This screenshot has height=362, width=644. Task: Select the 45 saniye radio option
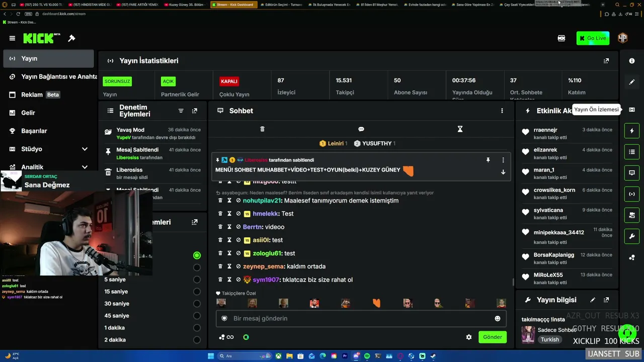tap(197, 316)
